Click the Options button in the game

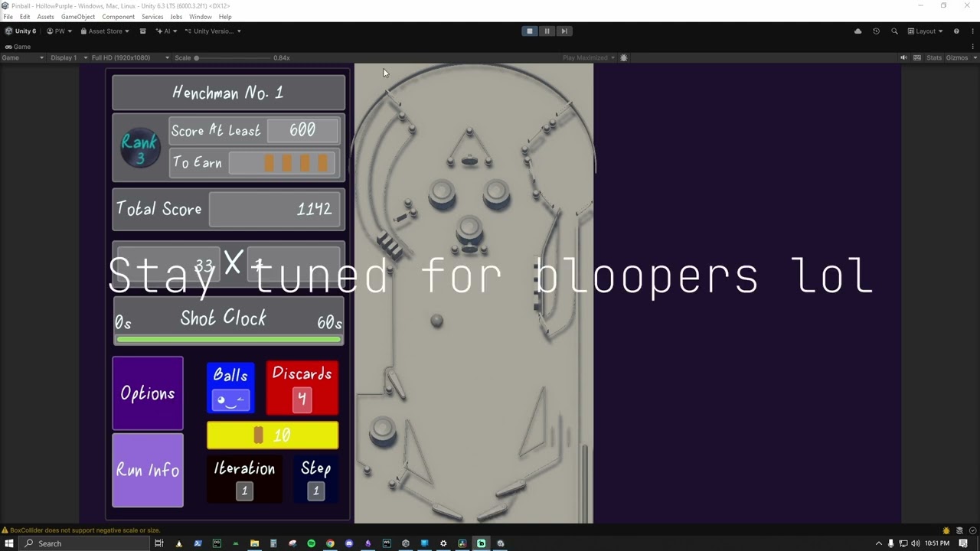(x=148, y=393)
